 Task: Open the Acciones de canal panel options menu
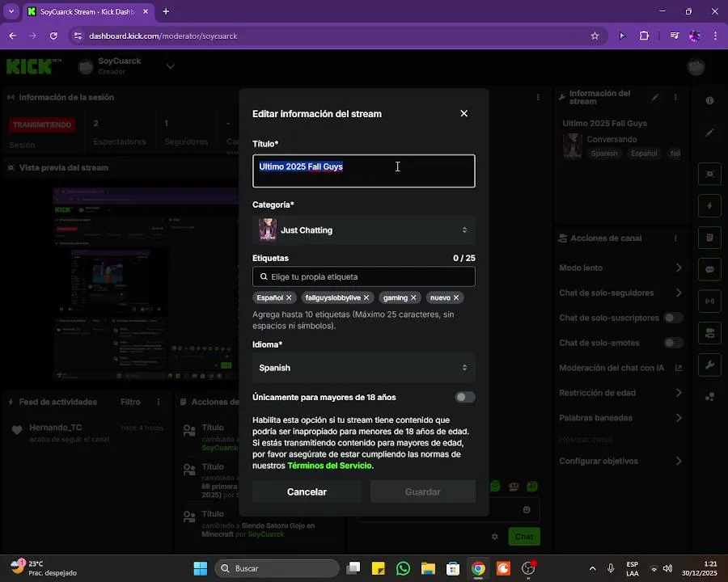point(675,238)
